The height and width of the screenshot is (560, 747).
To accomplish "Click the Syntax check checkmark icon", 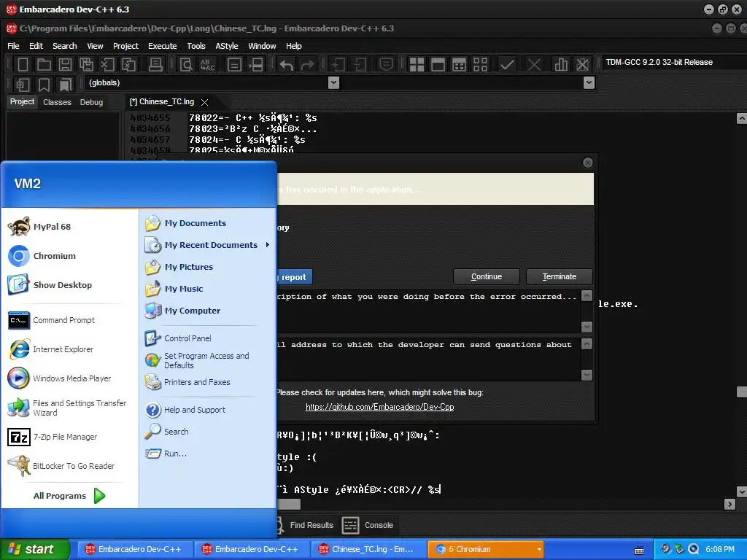I will [x=507, y=64].
